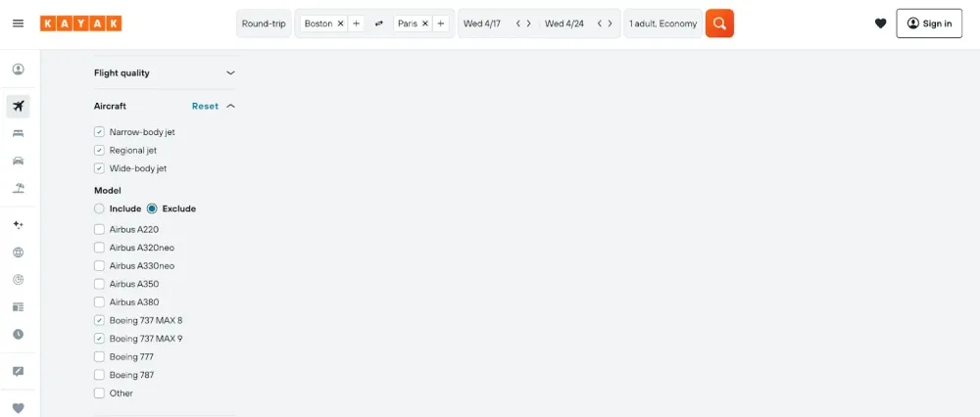The width and height of the screenshot is (980, 417).
Task: Open the Stays bed sidebar icon
Action: coord(19,133)
